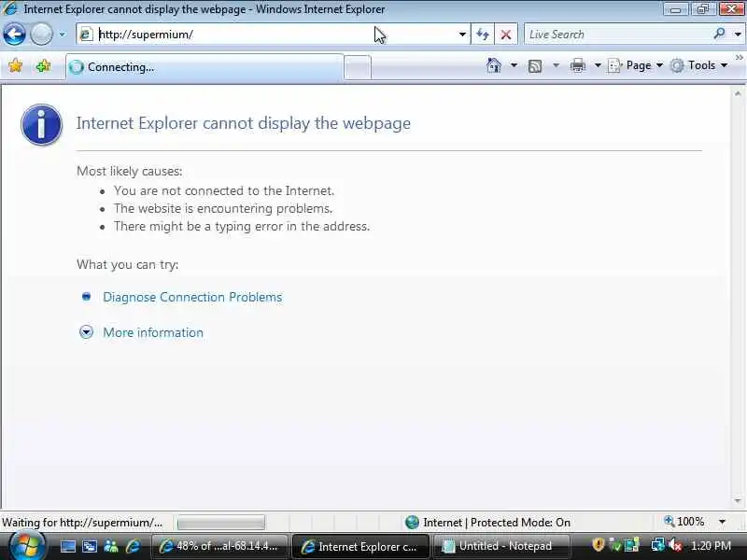The image size is (747, 560).
Task: Click the Waiting for http://supermium/ status text
Action: coord(82,523)
